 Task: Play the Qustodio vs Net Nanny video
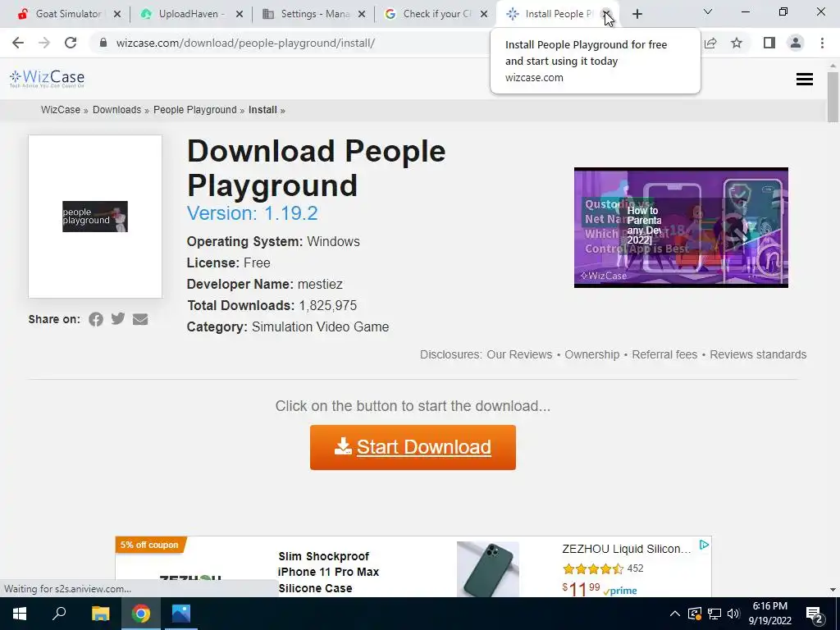[681, 227]
